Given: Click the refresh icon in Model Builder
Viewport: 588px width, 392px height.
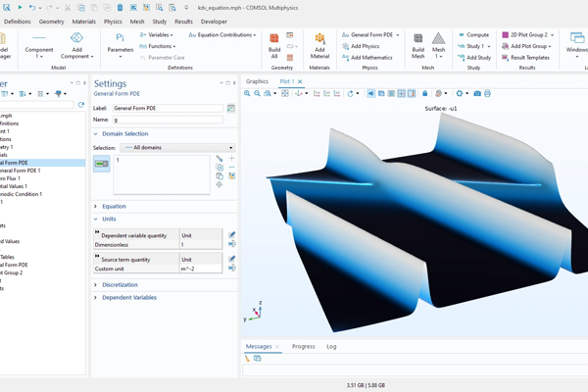Looking at the screenshot, I should tap(81, 105).
